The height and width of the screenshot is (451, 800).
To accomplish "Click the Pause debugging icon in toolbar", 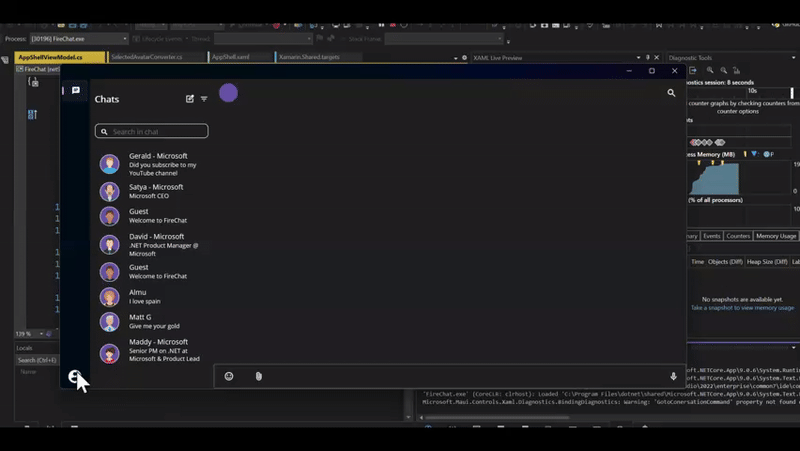I will pos(381,24).
